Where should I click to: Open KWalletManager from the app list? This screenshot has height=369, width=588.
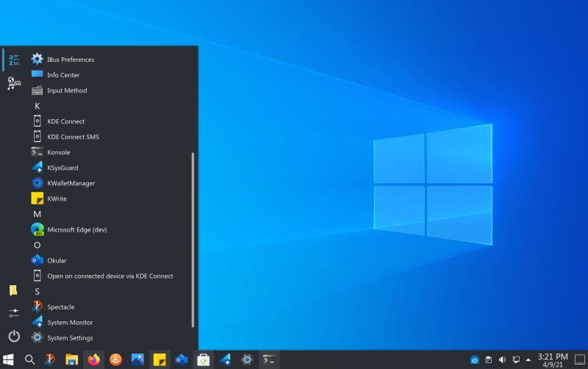click(71, 183)
